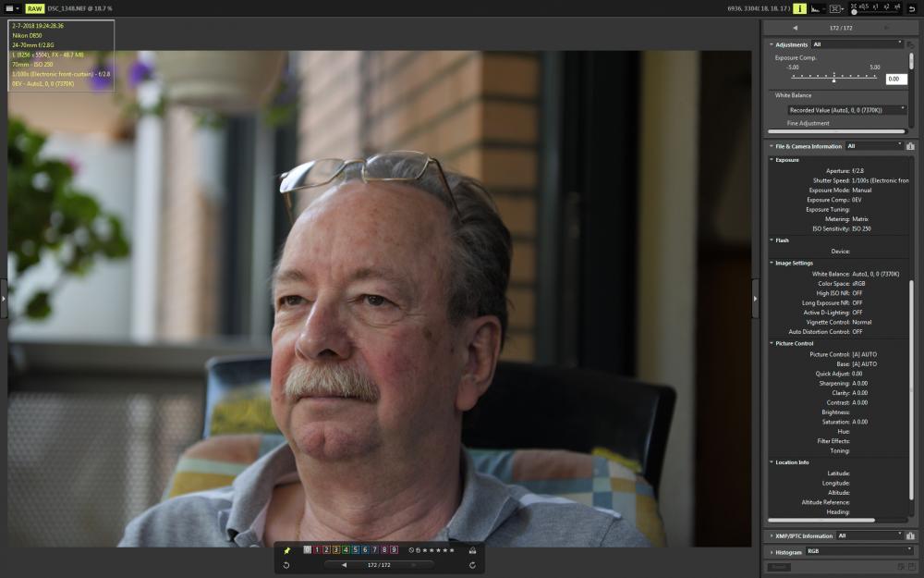Image resolution: width=924 pixels, height=578 pixels.
Task: Open the Histogram RGB channel dropdown
Action: pyautogui.click(x=859, y=551)
